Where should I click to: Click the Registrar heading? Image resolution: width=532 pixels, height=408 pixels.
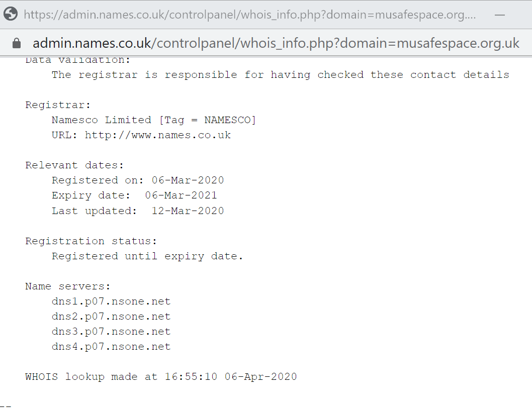click(58, 105)
